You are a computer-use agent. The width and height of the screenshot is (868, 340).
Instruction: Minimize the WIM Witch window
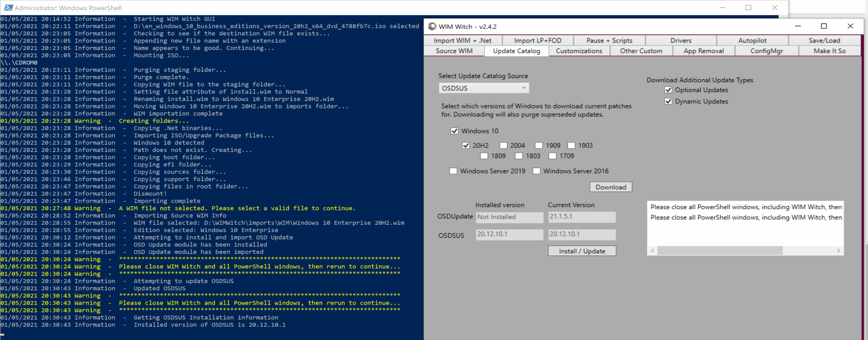pos(798,26)
